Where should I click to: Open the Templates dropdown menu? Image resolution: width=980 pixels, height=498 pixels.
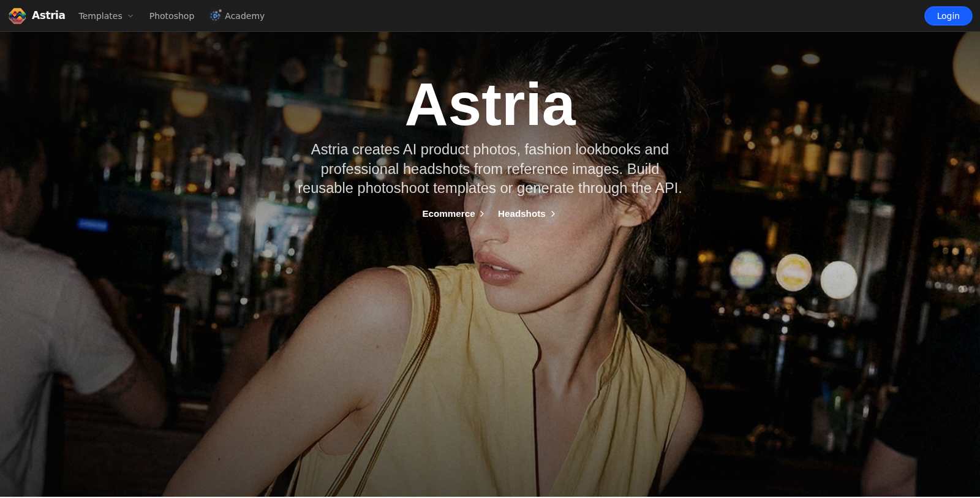[x=106, y=16]
